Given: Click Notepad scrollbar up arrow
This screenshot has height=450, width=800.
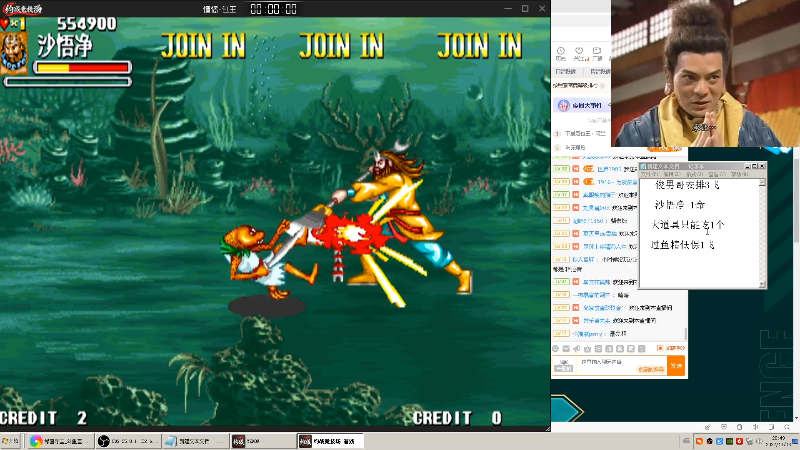Looking at the screenshot, I should (762, 182).
